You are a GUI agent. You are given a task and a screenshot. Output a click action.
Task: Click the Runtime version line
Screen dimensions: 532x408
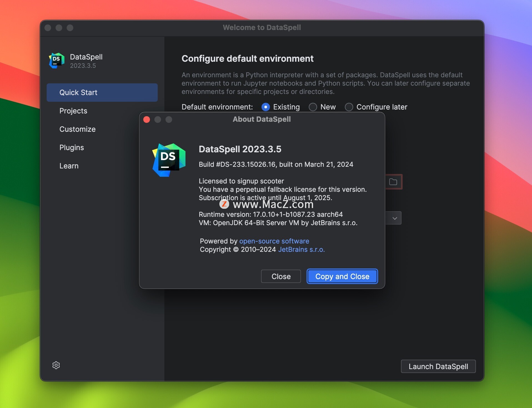[x=271, y=214]
